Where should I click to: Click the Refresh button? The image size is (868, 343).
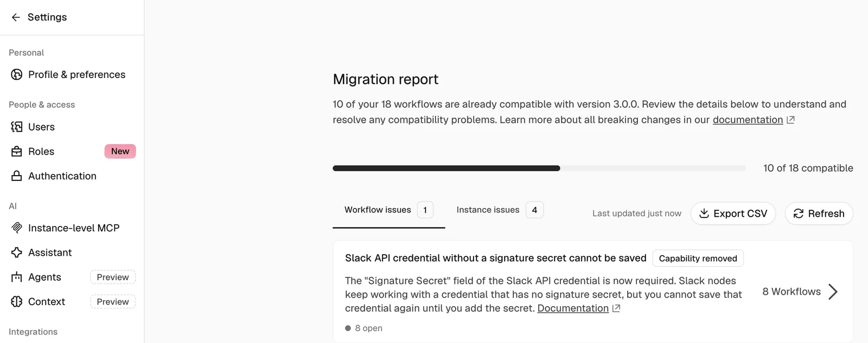tap(819, 213)
